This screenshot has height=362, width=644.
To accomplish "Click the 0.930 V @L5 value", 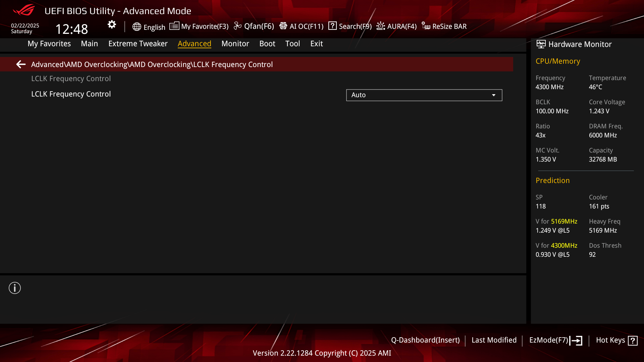I will click(x=552, y=255).
